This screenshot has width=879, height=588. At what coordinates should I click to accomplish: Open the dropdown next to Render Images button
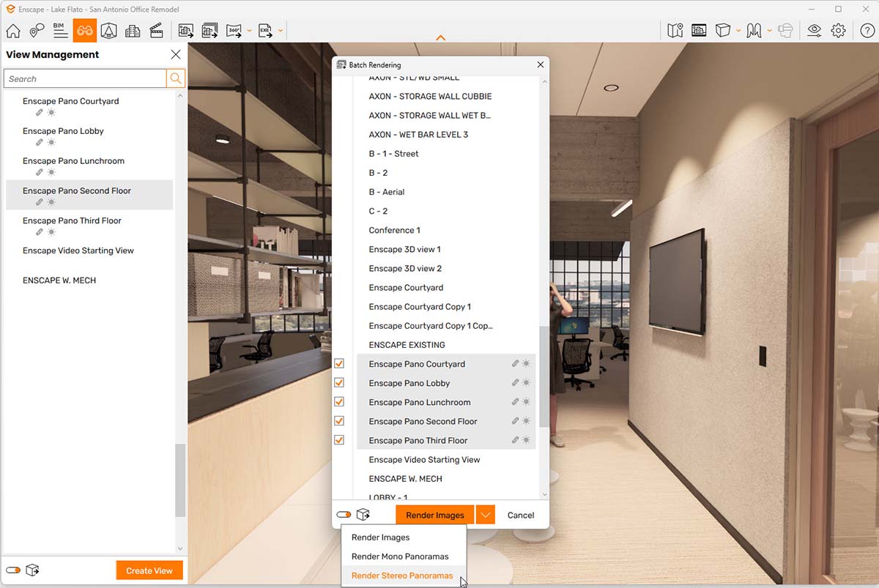[x=485, y=514]
